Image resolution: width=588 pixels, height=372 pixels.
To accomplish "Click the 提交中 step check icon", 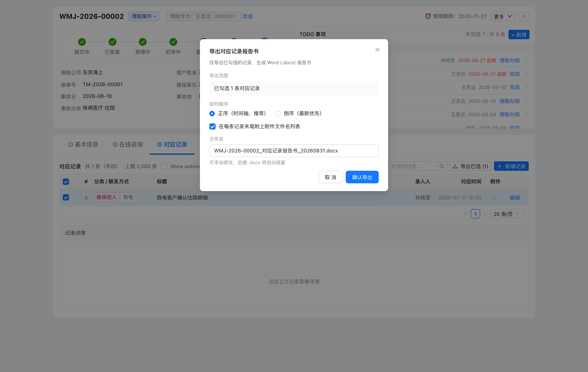I will pyautogui.click(x=82, y=42).
